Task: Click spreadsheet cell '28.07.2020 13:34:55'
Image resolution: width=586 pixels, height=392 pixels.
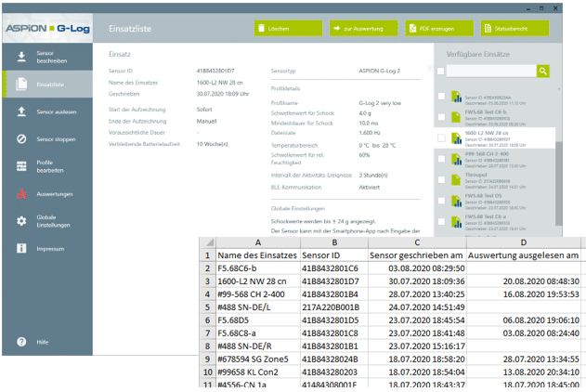Action: click(524, 359)
